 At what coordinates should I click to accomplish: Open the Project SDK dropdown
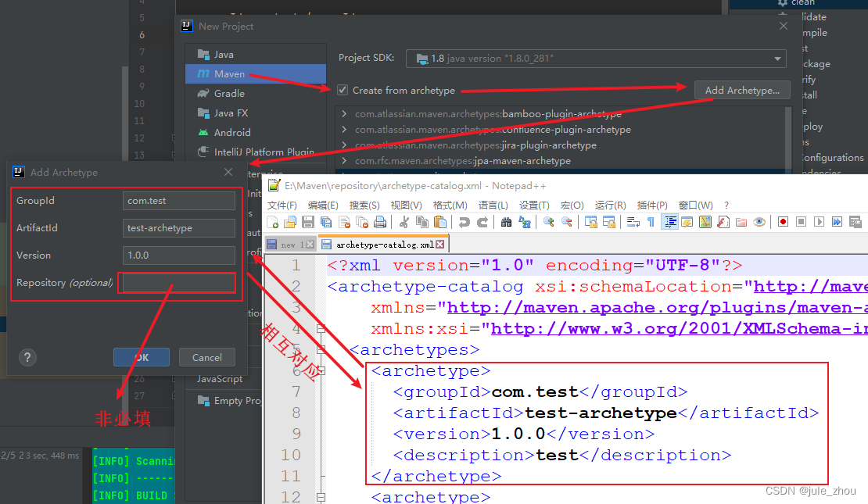click(596, 58)
